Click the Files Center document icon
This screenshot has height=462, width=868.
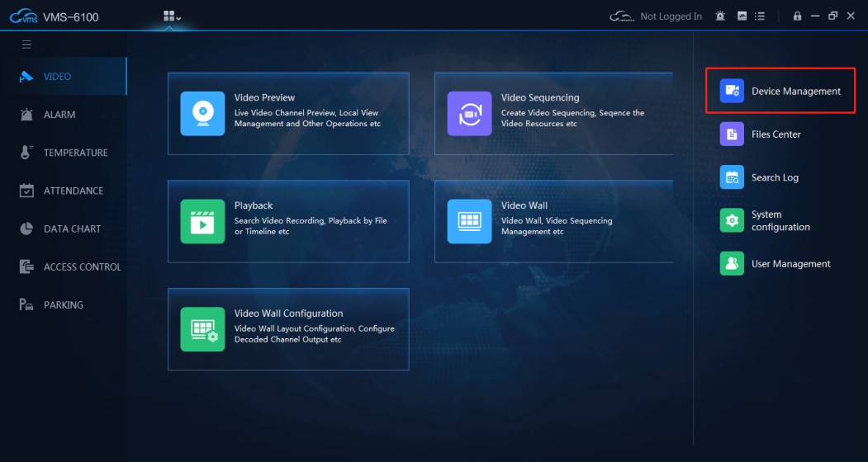coord(732,134)
